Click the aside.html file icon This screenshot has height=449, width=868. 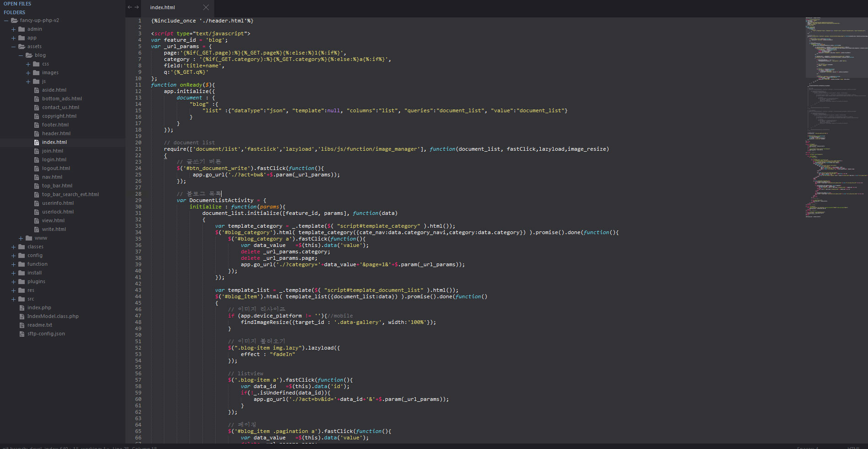37,90
